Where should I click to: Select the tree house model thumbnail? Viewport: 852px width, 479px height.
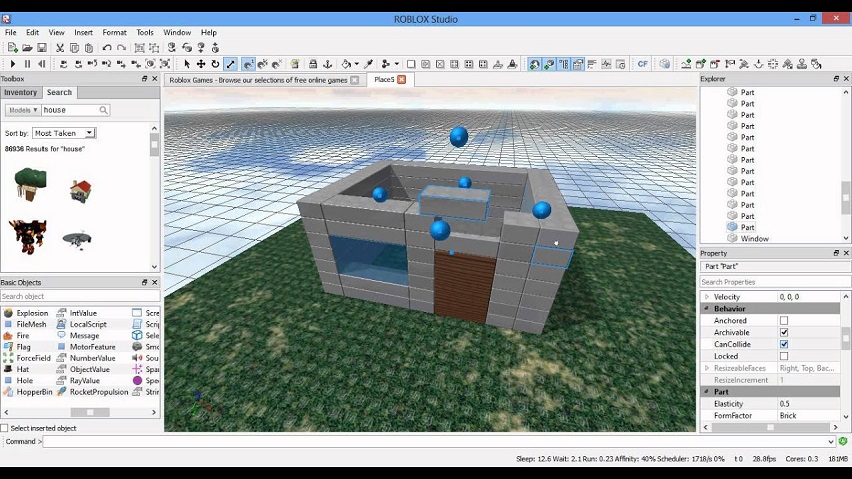30,185
